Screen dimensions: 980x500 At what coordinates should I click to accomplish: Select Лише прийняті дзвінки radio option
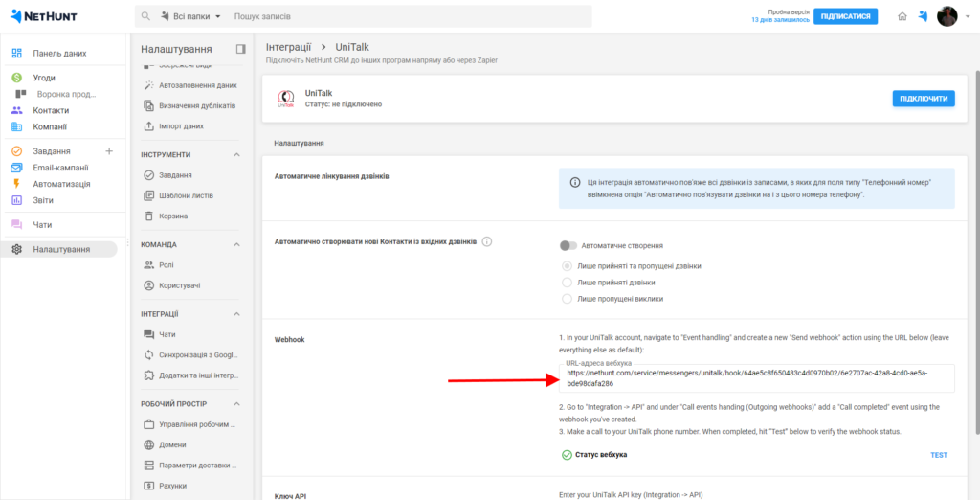pos(568,283)
